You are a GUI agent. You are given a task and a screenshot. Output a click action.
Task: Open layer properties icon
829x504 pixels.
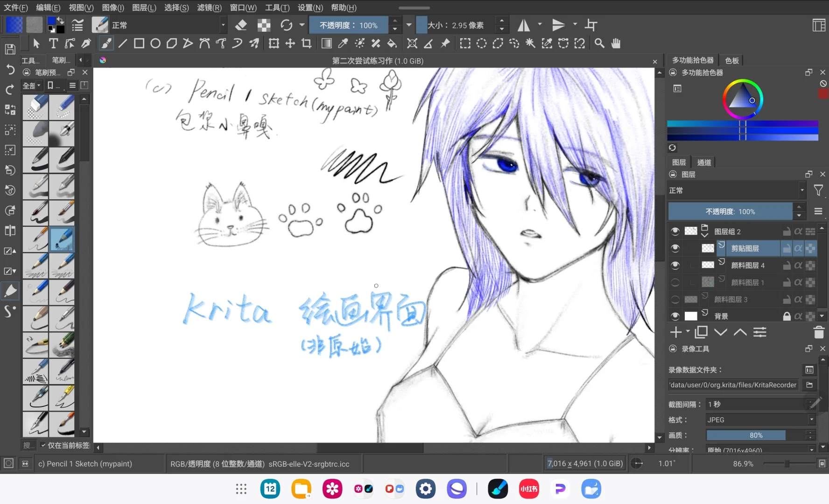[760, 332]
